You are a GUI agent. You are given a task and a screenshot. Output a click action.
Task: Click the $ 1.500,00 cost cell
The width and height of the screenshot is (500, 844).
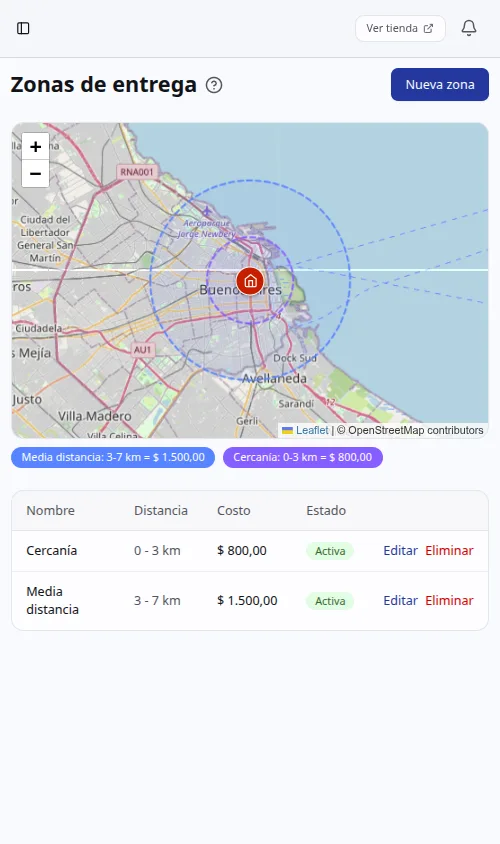(247, 601)
